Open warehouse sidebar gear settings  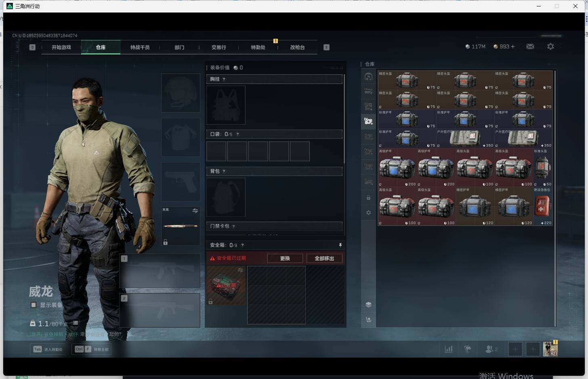coord(368,213)
